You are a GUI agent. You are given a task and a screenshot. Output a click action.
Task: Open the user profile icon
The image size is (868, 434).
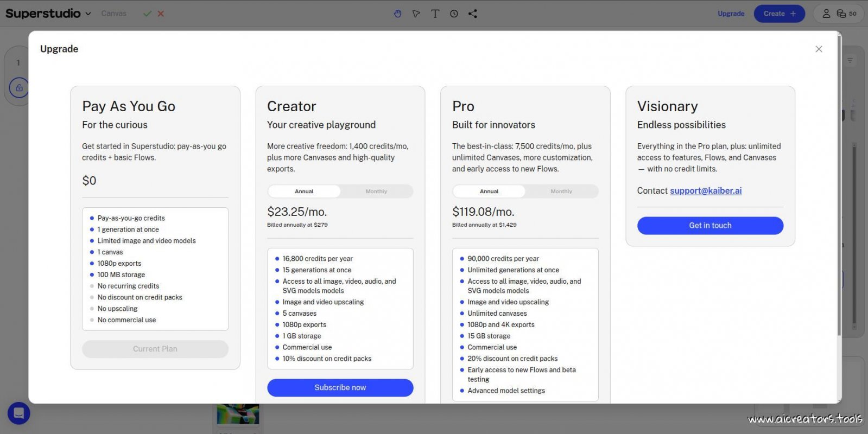826,14
